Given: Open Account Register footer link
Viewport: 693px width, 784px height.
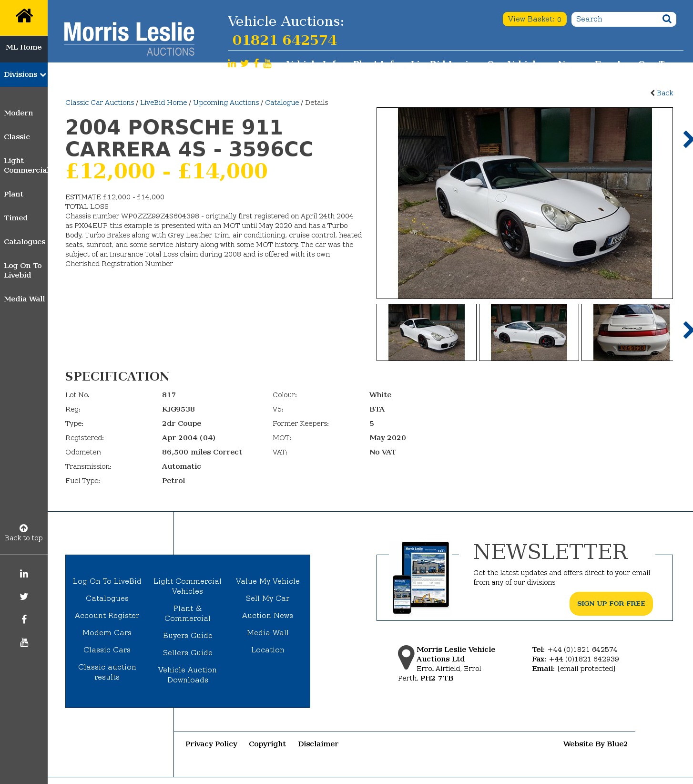Looking at the screenshot, I should click(107, 616).
